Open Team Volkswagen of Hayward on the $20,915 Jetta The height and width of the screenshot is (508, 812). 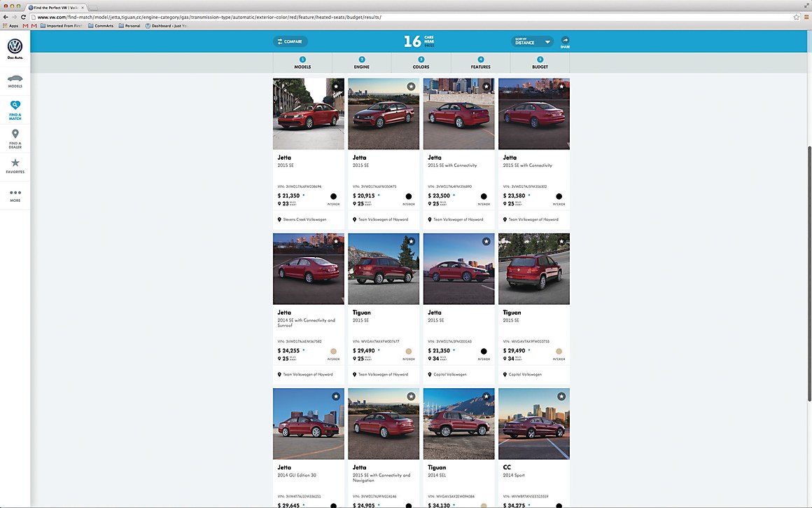pos(383,219)
